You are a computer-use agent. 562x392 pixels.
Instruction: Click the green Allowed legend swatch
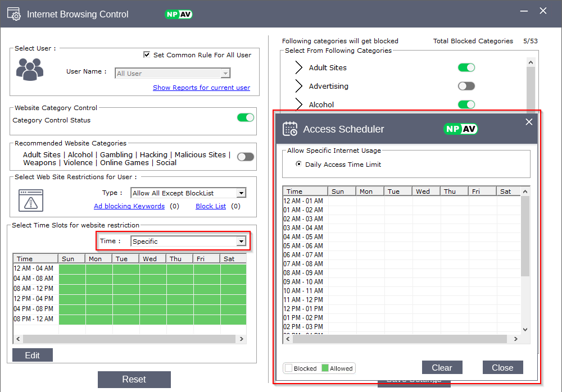click(325, 368)
